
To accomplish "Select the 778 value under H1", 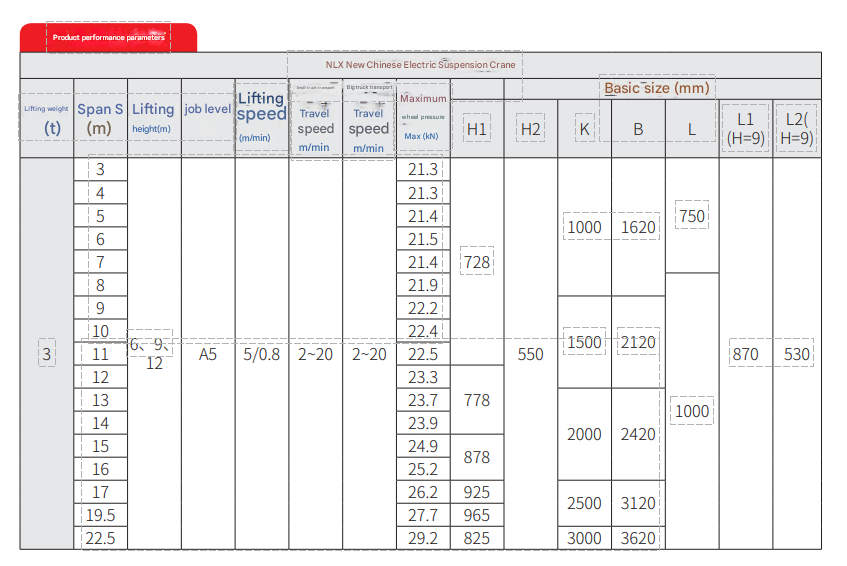I will pos(476,400).
